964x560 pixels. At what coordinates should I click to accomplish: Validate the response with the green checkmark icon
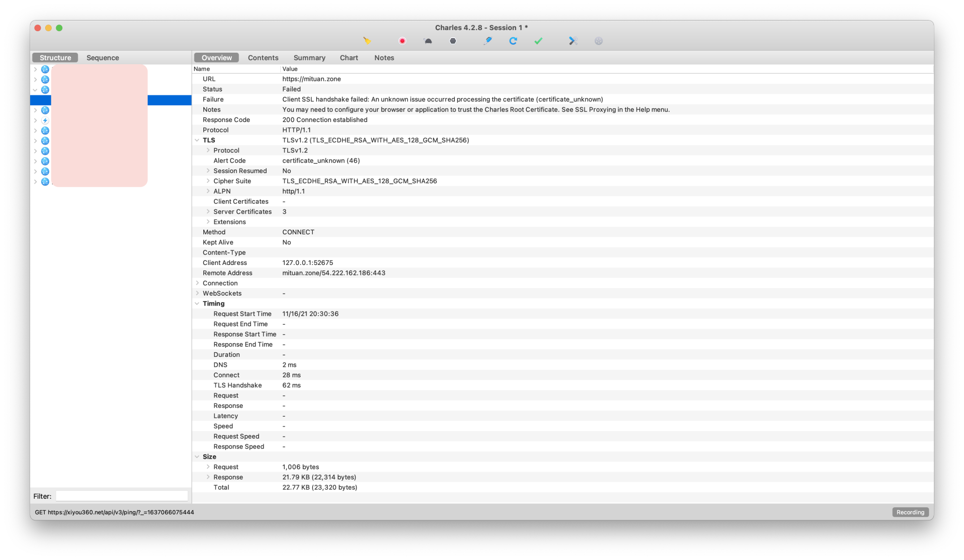pyautogui.click(x=538, y=41)
